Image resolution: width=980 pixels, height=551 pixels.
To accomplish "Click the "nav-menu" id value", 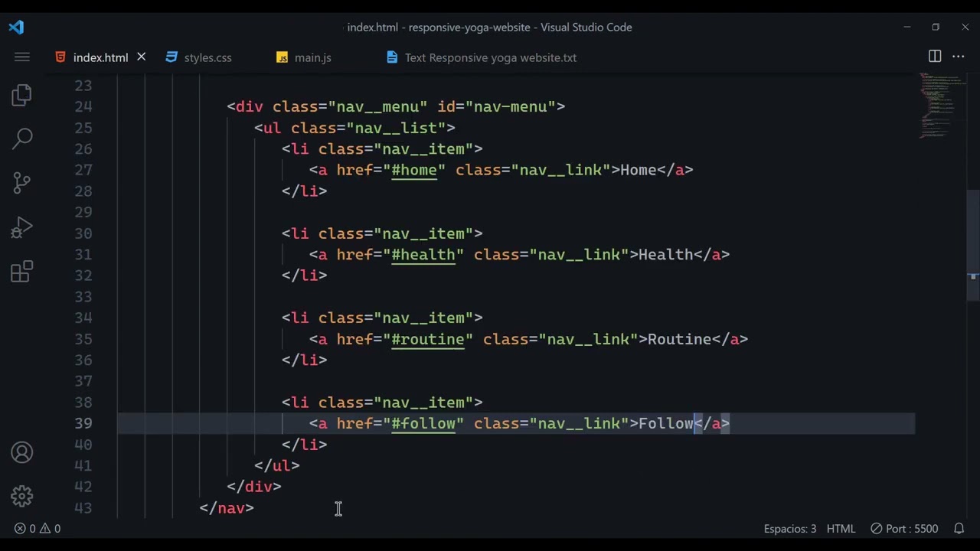I will (x=511, y=106).
